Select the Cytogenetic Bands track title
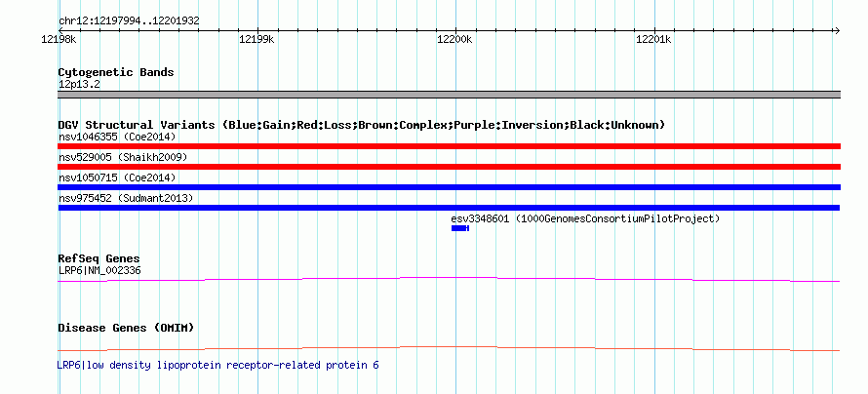Viewport: 868px width, 394px height. tap(116, 72)
